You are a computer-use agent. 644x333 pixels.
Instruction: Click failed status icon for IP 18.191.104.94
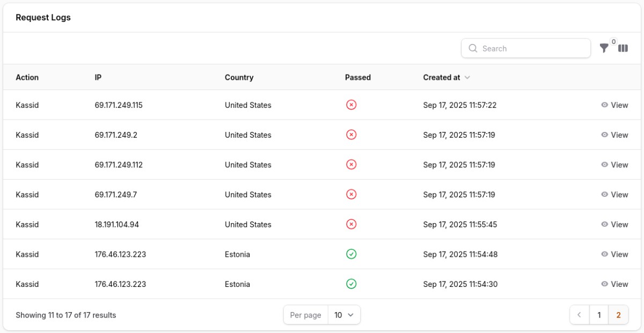click(351, 224)
